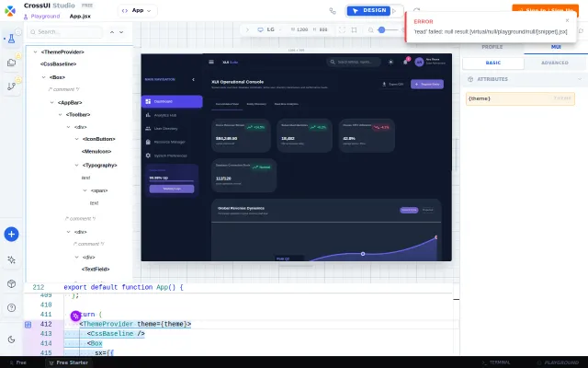Toggle the preview sun theme icon
Image resolution: width=588 pixels, height=368 pixels.
[x=390, y=63]
